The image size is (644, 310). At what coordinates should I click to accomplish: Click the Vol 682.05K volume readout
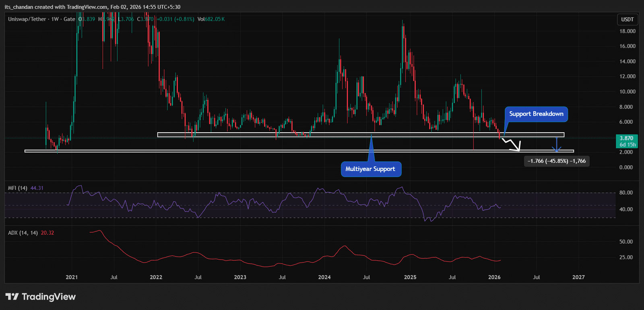pos(211,19)
